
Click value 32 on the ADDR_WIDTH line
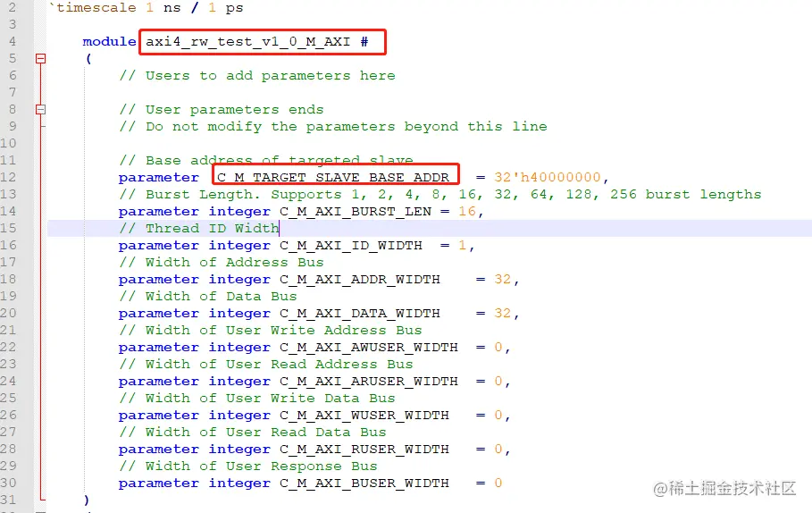[x=502, y=280]
